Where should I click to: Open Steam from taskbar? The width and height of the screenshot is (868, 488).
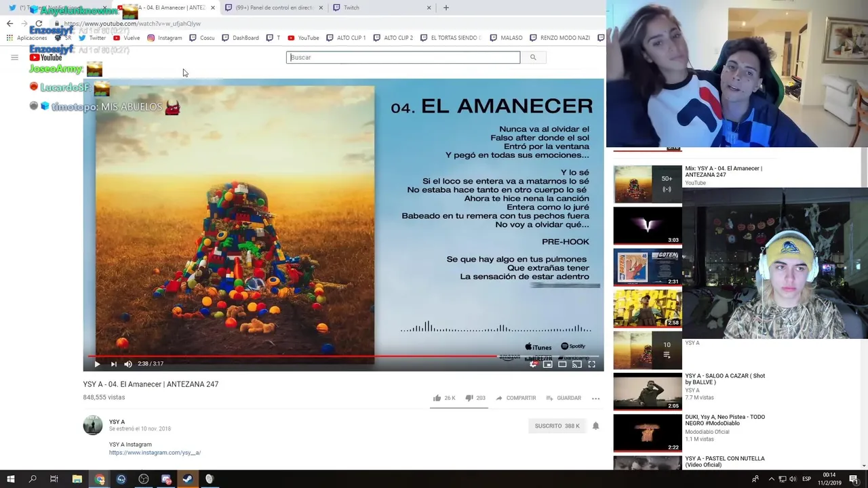pos(187,479)
